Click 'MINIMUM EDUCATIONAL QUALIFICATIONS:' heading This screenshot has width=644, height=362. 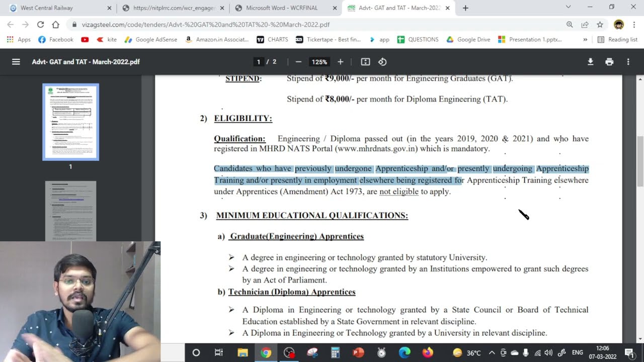pyautogui.click(x=312, y=216)
